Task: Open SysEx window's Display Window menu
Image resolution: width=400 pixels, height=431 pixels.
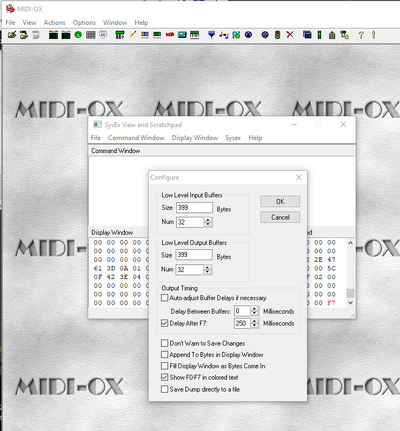Action: (195, 138)
